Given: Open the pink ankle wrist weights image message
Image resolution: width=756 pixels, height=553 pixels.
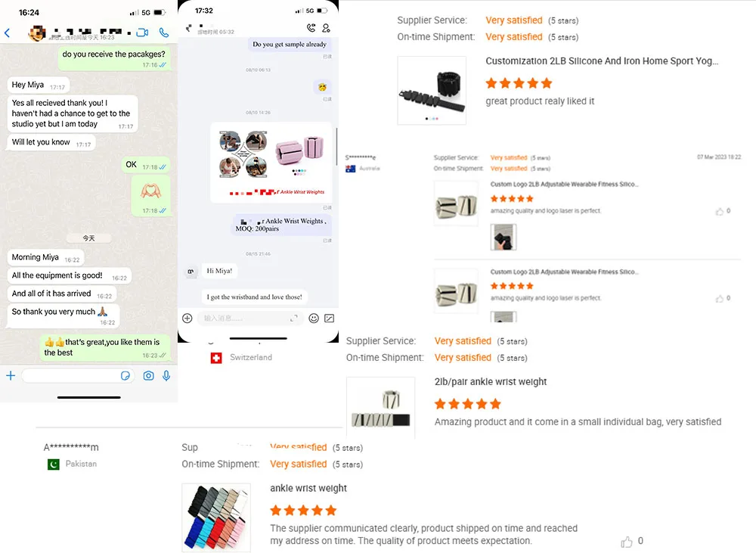Looking at the screenshot, I should pos(271,163).
